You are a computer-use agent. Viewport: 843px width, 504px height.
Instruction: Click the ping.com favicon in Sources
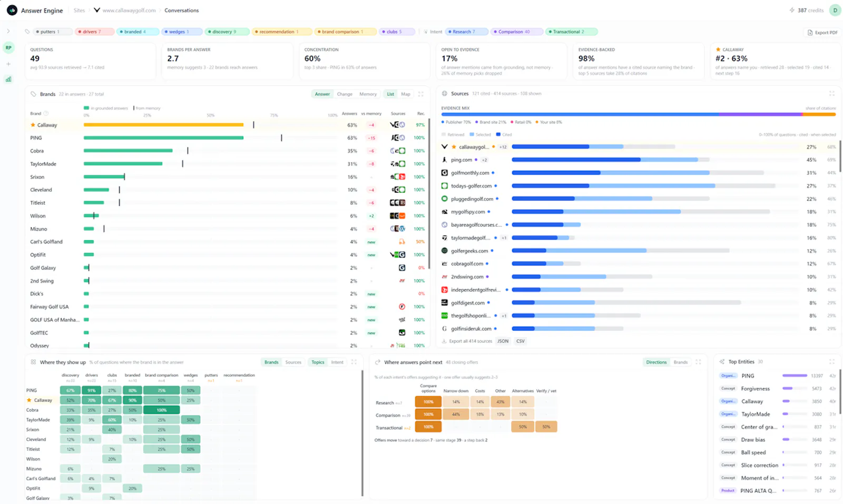tap(444, 160)
